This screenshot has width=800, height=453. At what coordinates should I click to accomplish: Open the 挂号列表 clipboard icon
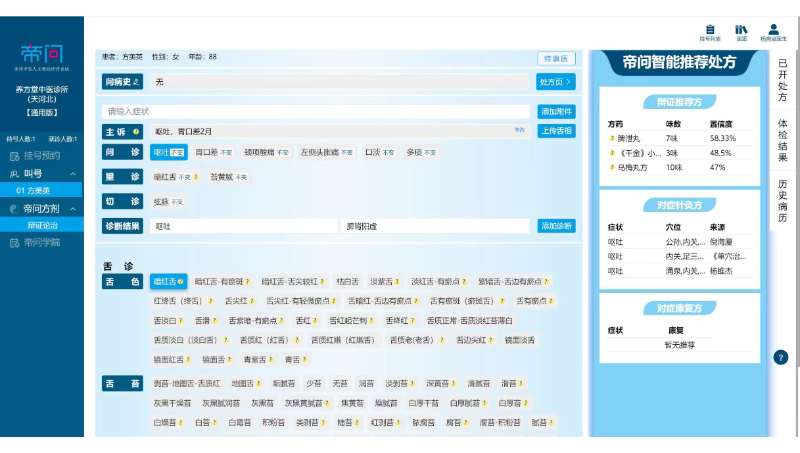[x=710, y=30]
